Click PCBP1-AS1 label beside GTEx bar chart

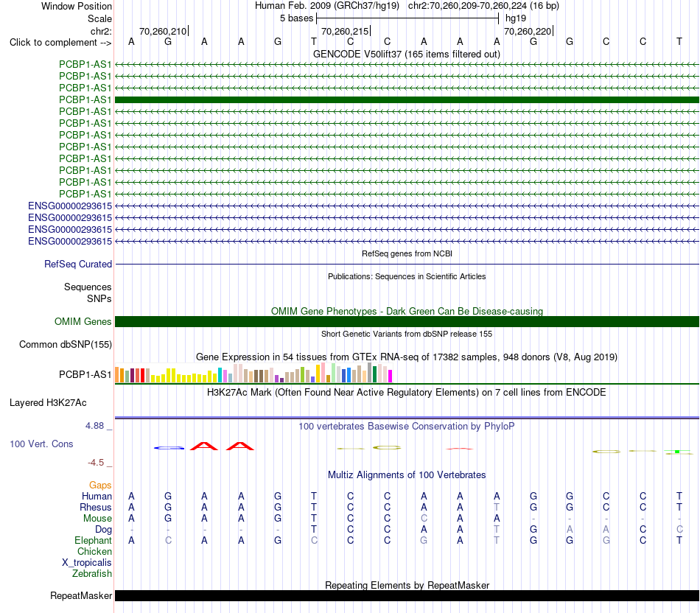tap(85, 374)
